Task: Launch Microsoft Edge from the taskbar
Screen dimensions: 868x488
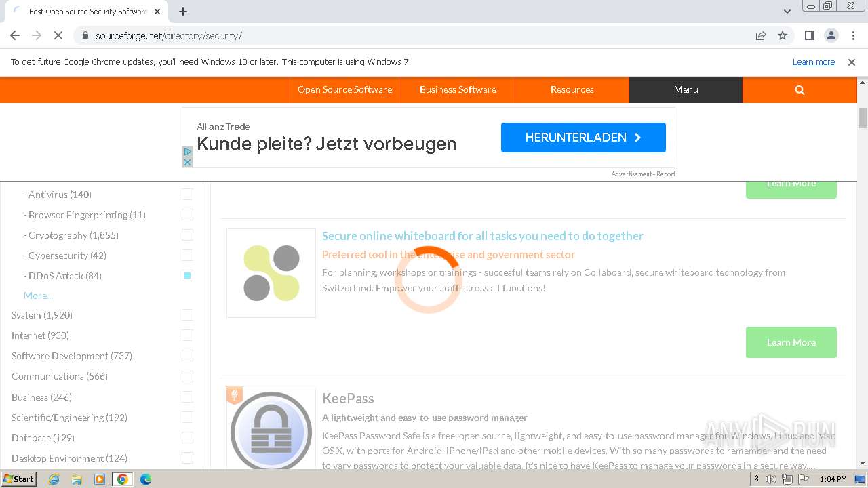Action: click(x=146, y=479)
